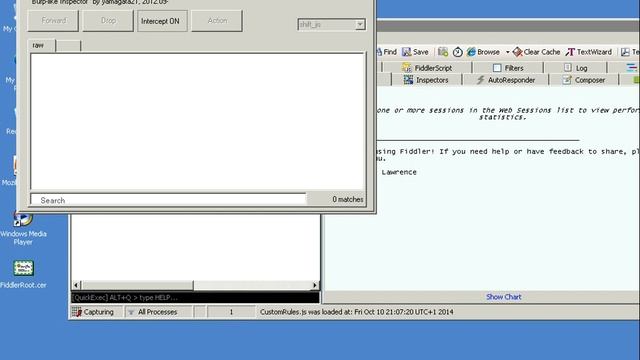Click the horizontal scrollbar thumb in sessions list
The image size is (640, 360).
coord(137,285)
